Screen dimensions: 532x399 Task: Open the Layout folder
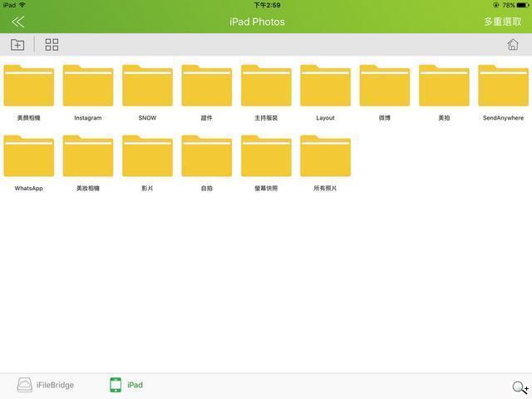tap(325, 86)
